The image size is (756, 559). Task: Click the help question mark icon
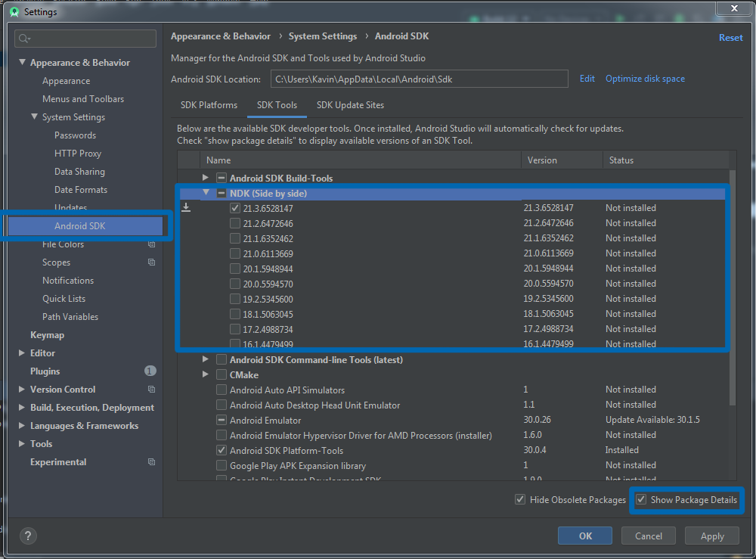pos(28,536)
